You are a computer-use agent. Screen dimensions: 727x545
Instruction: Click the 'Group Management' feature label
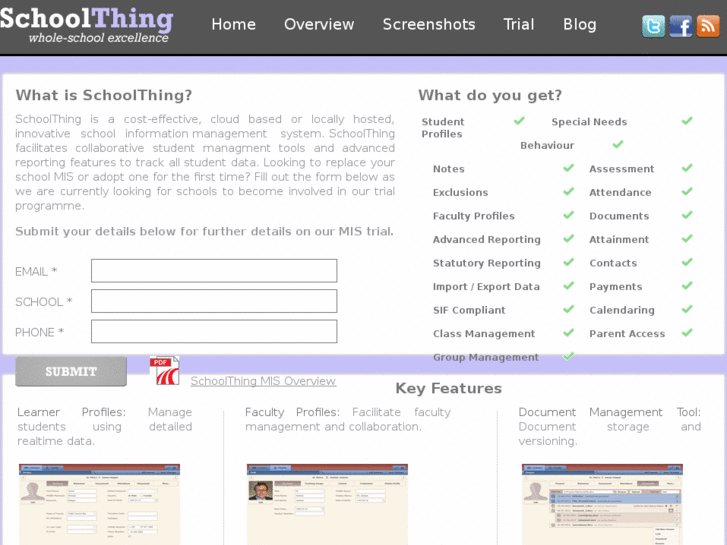click(x=485, y=357)
